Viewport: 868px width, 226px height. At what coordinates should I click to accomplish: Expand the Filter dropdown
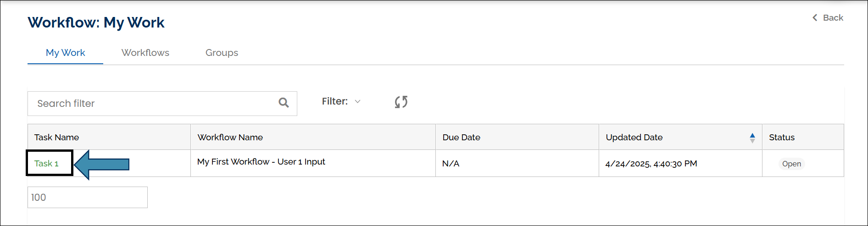point(341,101)
